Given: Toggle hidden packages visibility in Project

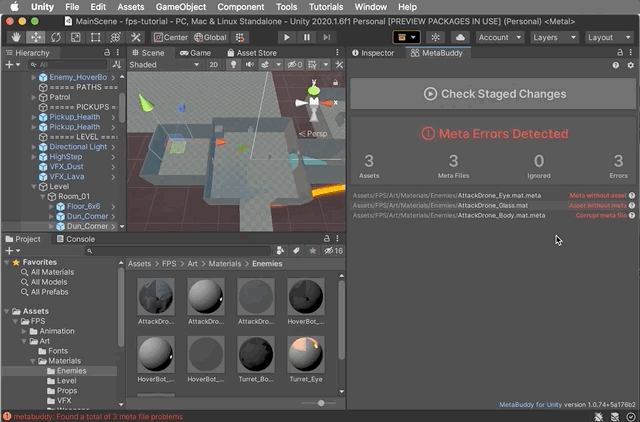Looking at the screenshot, I should pos(332,250).
